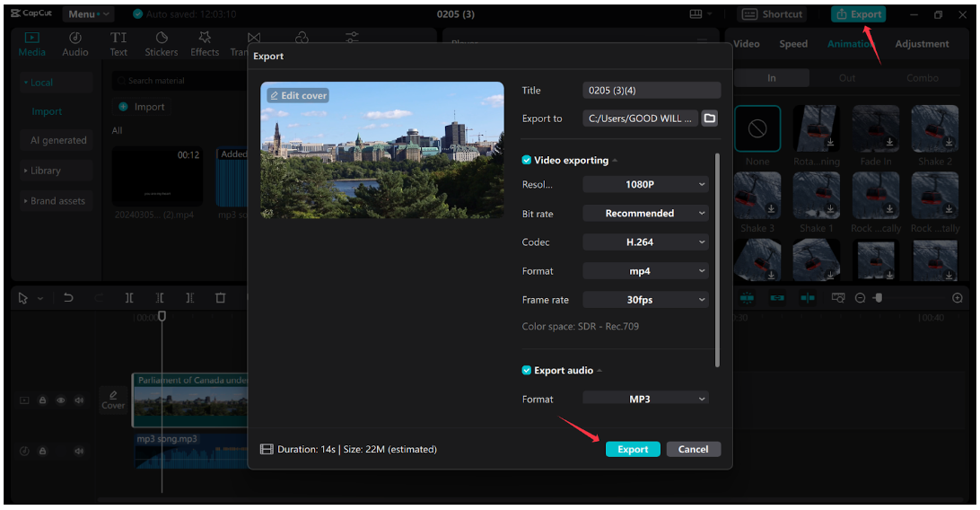Click top-right Export button
This screenshot has height=510, width=980.
859,13
